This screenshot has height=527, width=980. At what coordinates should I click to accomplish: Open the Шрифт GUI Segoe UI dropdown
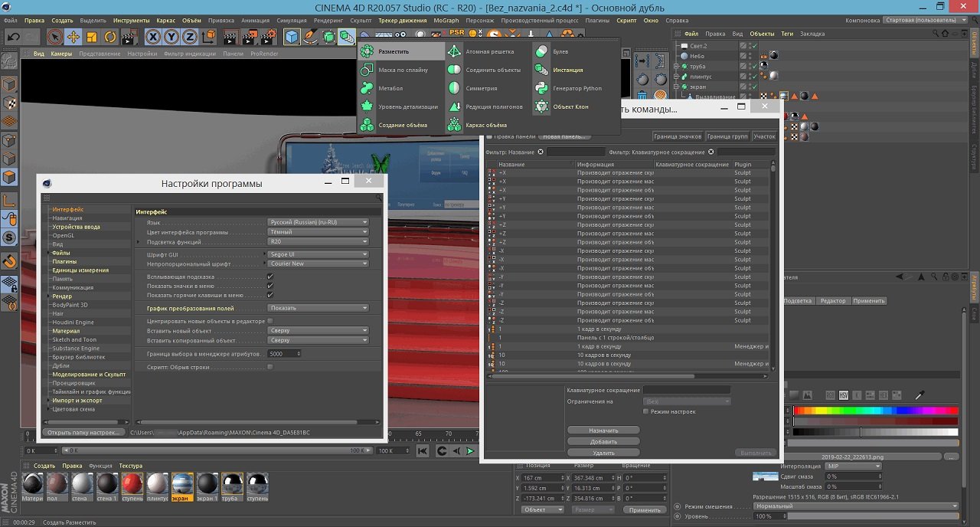click(x=318, y=254)
